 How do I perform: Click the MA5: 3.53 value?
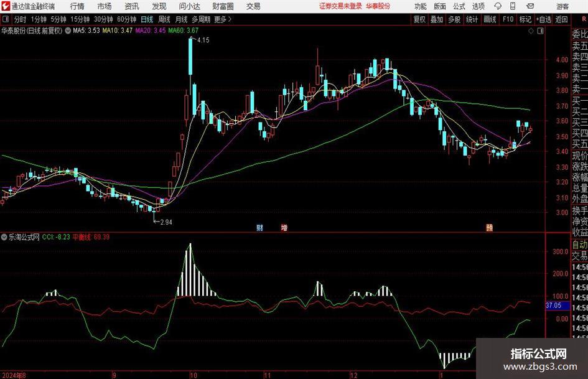coord(86,30)
